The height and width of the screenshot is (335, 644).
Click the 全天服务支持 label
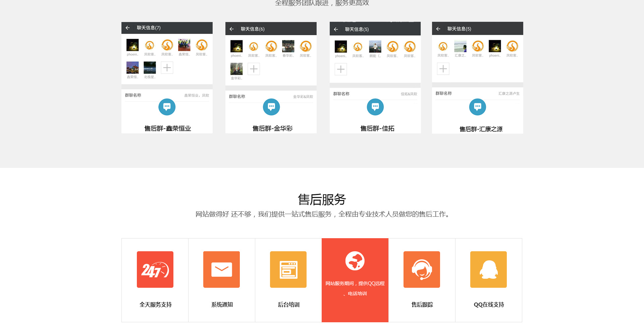pos(155,305)
